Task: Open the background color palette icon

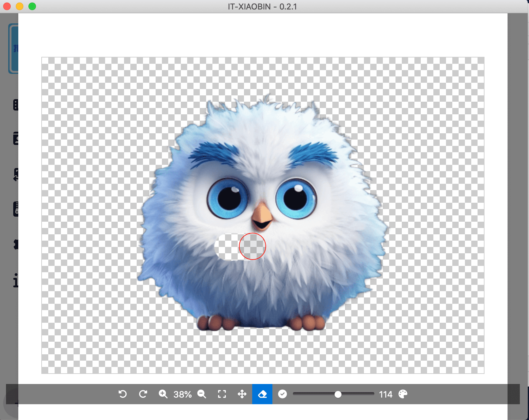Action: [403, 394]
